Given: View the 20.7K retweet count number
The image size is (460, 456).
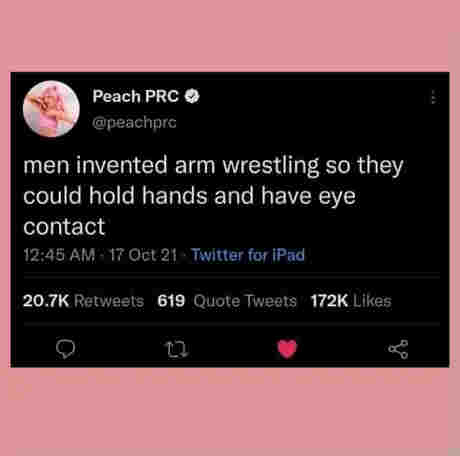Looking at the screenshot, I should pyautogui.click(x=46, y=301).
